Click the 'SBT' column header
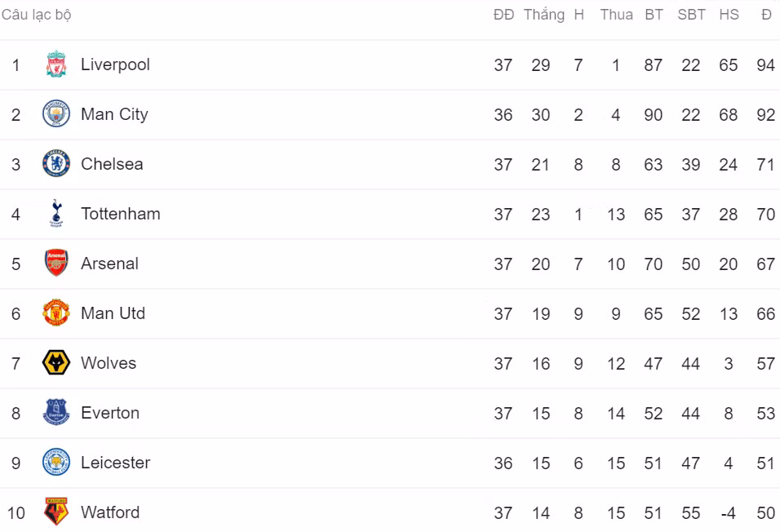The image size is (780, 532). point(691,15)
